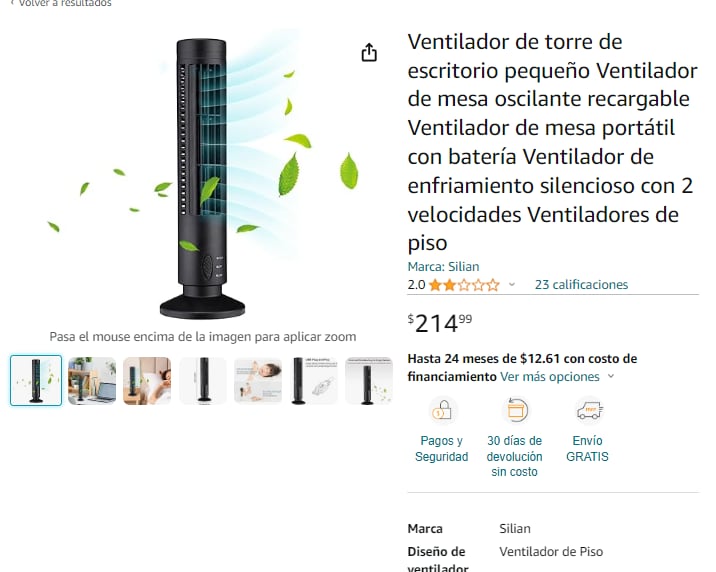Click the 30-day return box icon
This screenshot has height=572, width=716.
pos(515,410)
